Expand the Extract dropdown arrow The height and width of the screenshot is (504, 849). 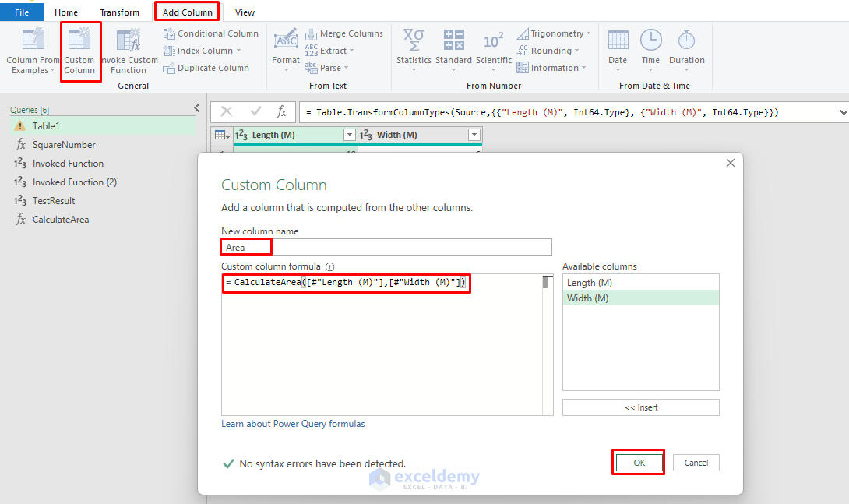pyautogui.click(x=352, y=51)
